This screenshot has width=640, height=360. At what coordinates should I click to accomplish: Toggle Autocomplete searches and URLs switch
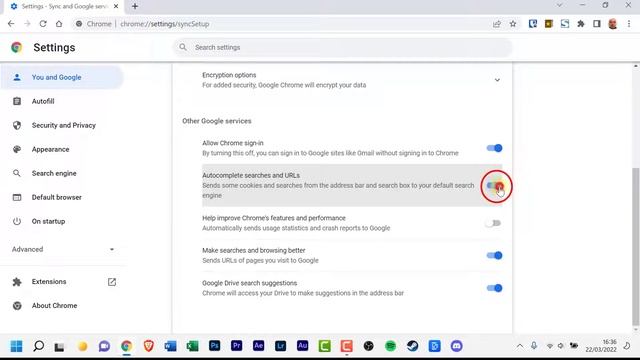494,186
